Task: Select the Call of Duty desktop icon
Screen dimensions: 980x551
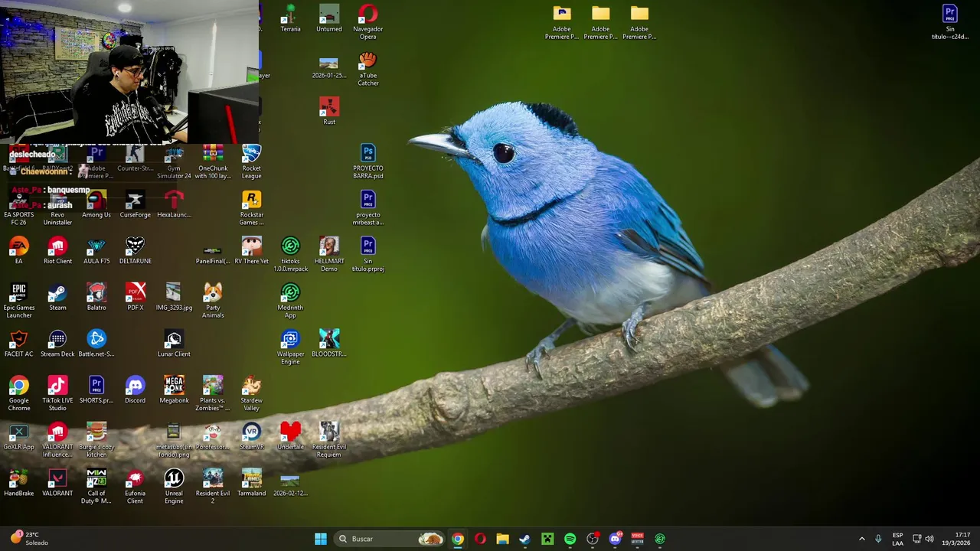Action: click(x=96, y=487)
